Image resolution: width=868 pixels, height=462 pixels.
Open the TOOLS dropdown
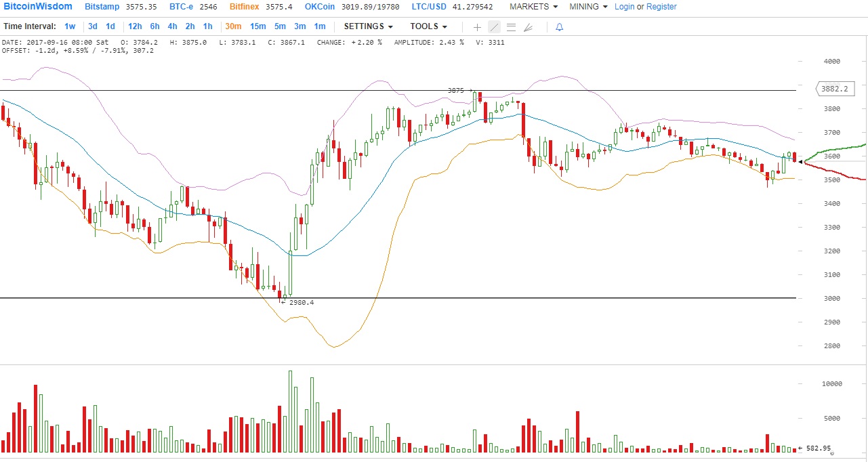pos(428,26)
